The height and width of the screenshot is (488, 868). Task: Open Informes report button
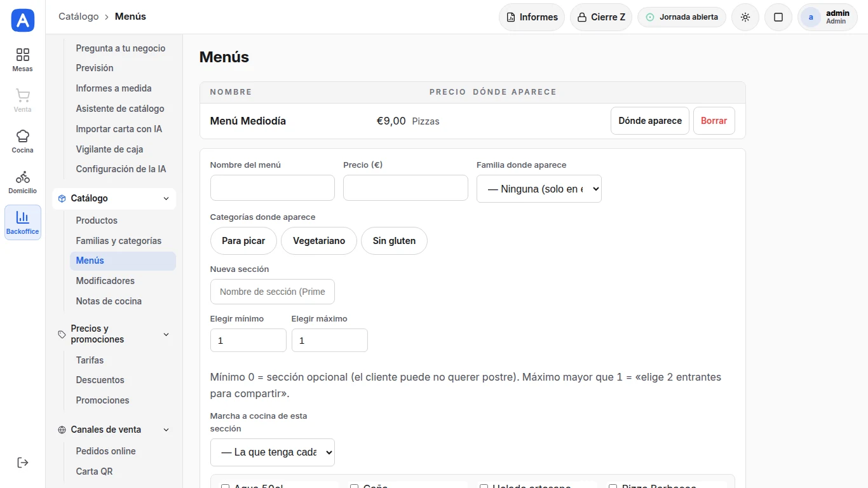coord(532,17)
